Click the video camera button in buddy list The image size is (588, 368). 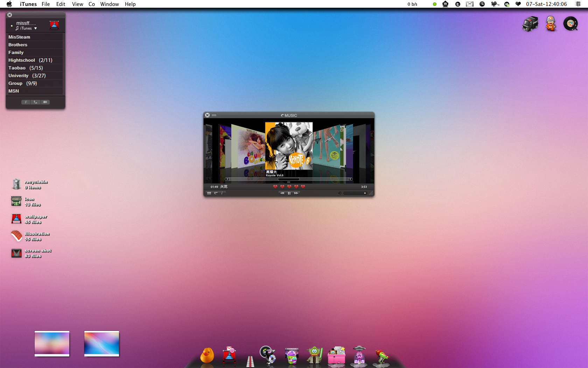[x=45, y=102]
